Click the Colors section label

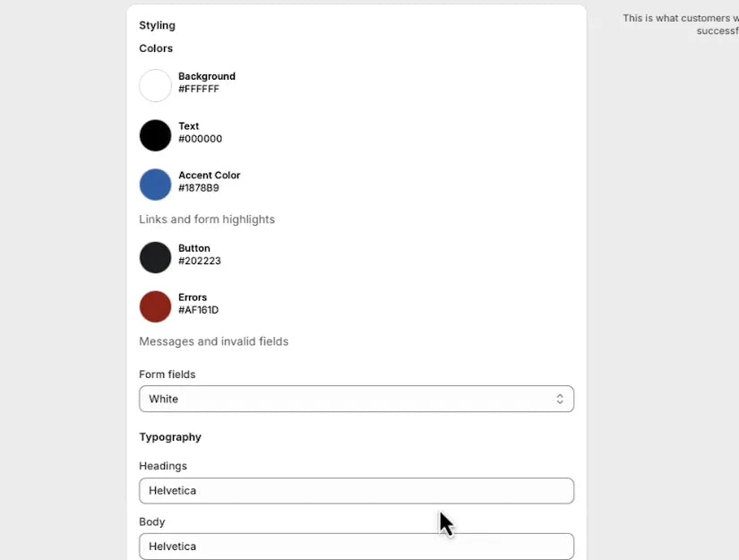pos(156,47)
